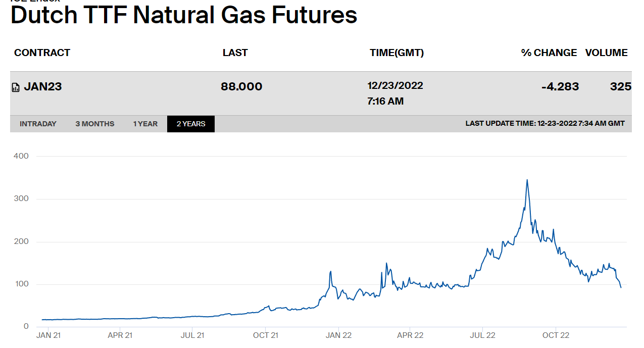Show the 1 YEAR chart view

point(145,124)
